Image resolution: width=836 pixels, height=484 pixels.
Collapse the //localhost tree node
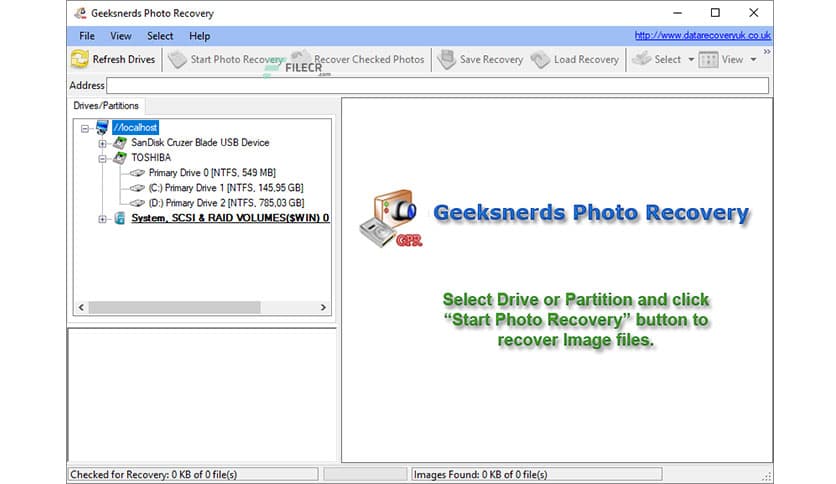point(85,128)
